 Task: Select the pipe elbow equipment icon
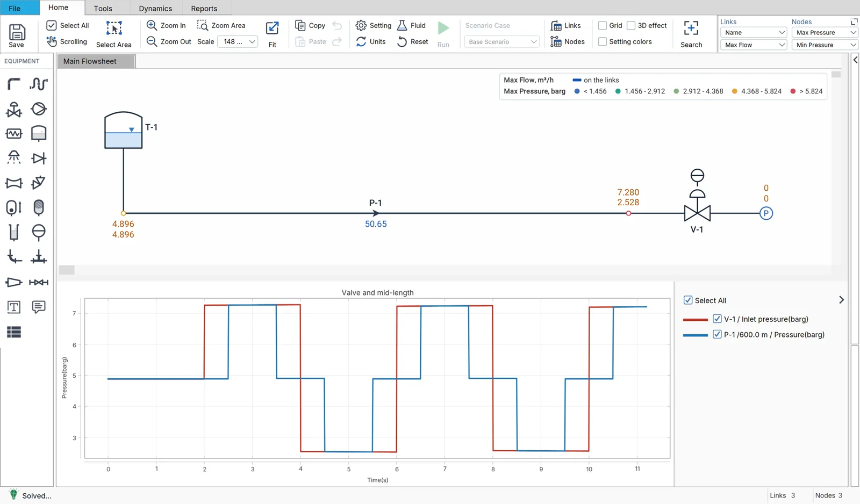(x=14, y=84)
